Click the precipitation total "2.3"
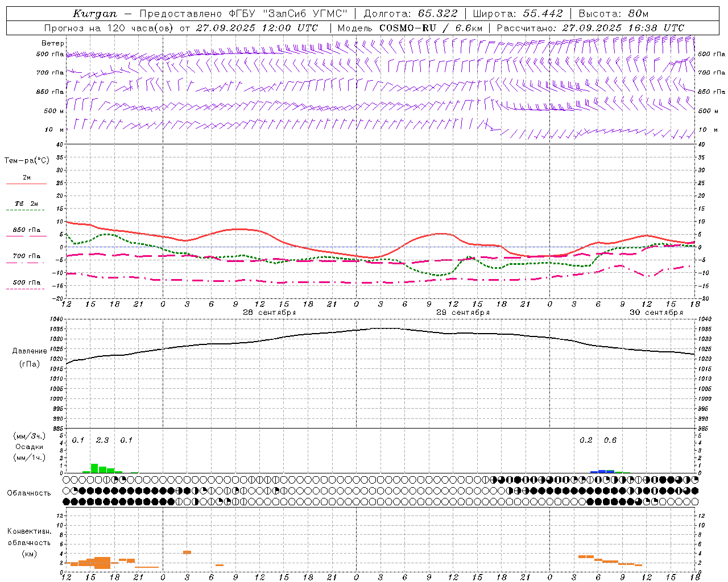 pyautogui.click(x=102, y=440)
